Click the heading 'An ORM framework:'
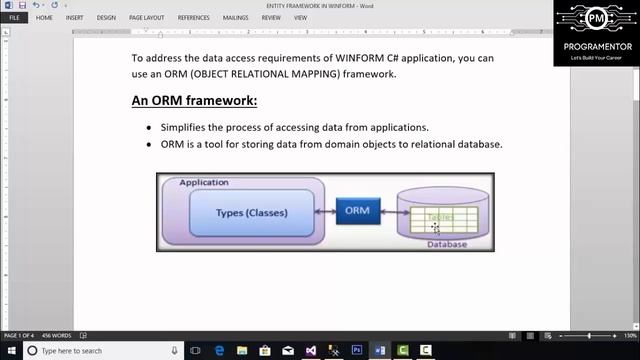Image resolution: width=640 pixels, height=360 pixels. click(194, 100)
